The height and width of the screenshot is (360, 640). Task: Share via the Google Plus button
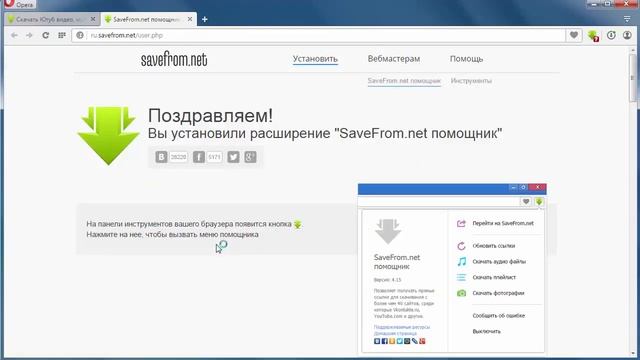[x=250, y=157]
